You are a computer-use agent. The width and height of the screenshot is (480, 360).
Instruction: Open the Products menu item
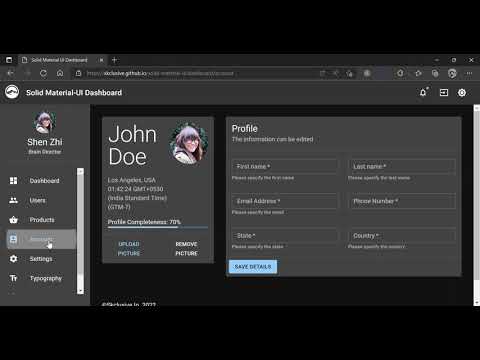pos(41,220)
